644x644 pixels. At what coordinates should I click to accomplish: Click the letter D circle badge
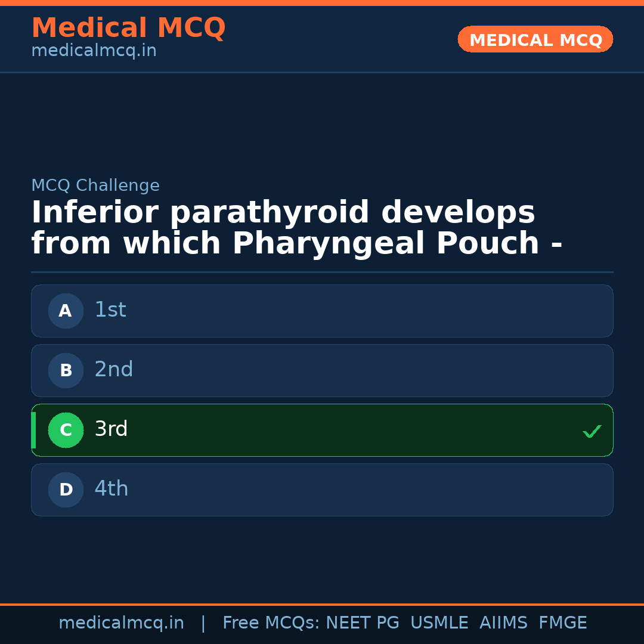pos(66,490)
